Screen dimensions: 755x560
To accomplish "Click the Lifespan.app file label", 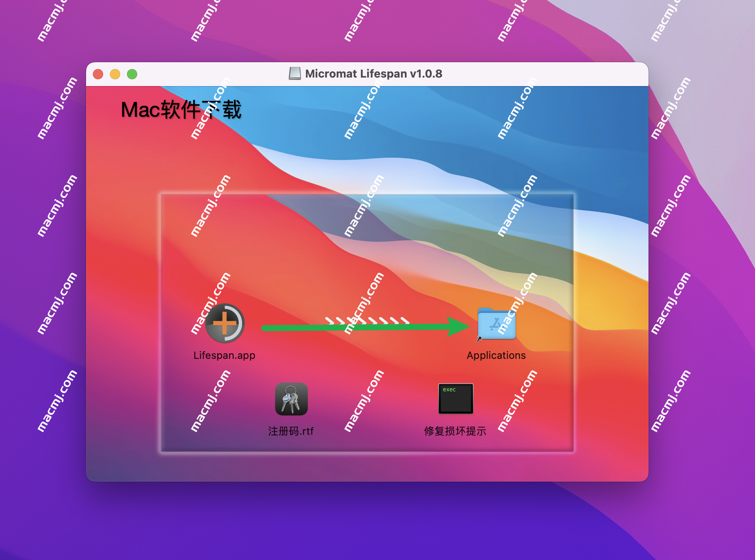I will pyautogui.click(x=225, y=355).
